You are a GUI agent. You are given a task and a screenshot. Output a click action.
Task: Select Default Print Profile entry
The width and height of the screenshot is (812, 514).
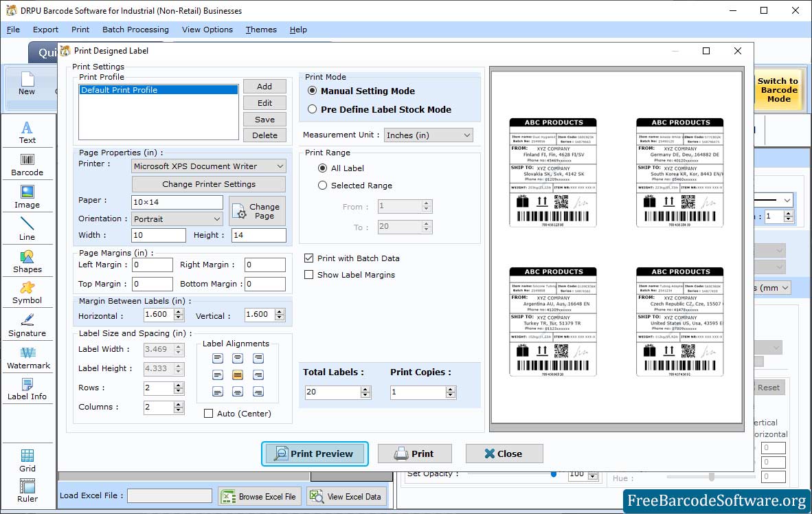pos(159,89)
